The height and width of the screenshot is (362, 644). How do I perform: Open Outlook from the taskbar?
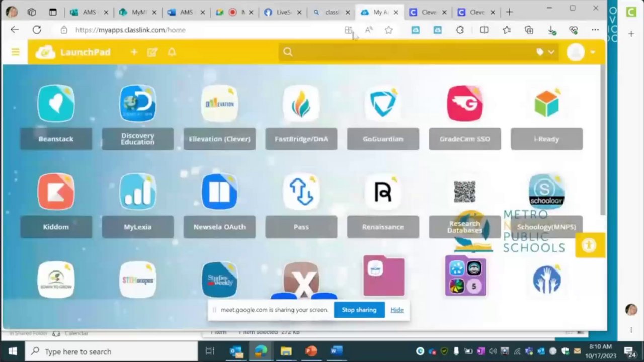click(x=236, y=351)
